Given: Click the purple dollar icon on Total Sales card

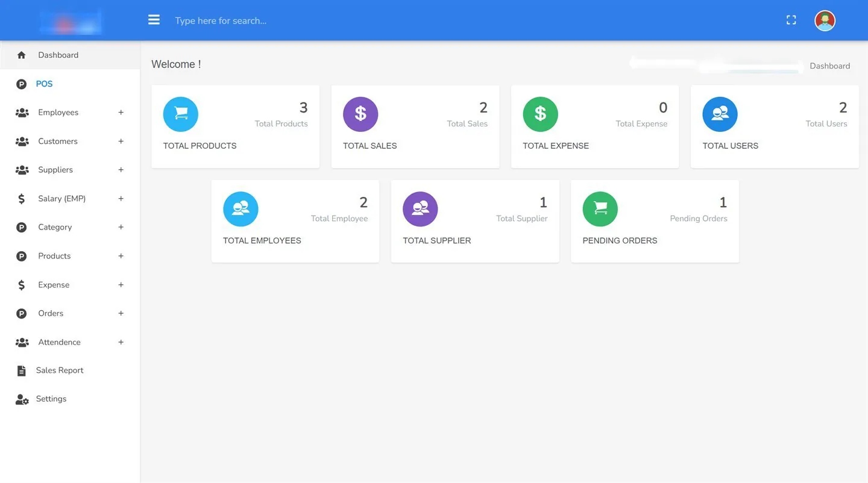Looking at the screenshot, I should (x=360, y=114).
